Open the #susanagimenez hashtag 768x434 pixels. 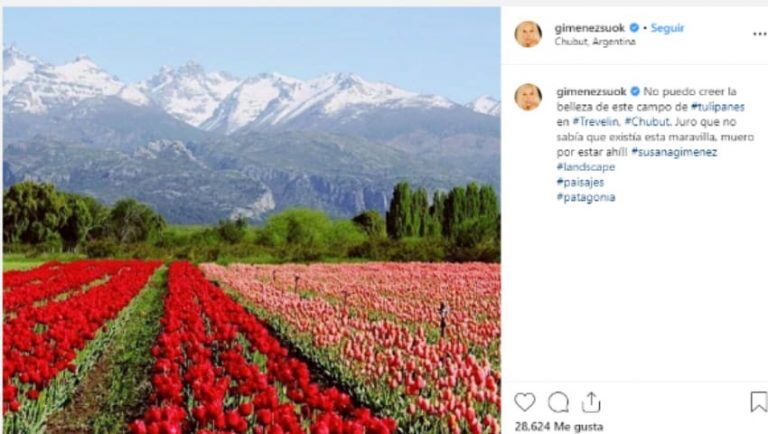[x=674, y=152]
